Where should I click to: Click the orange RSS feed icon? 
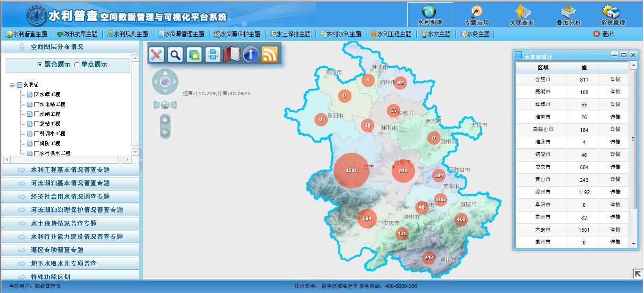point(270,55)
